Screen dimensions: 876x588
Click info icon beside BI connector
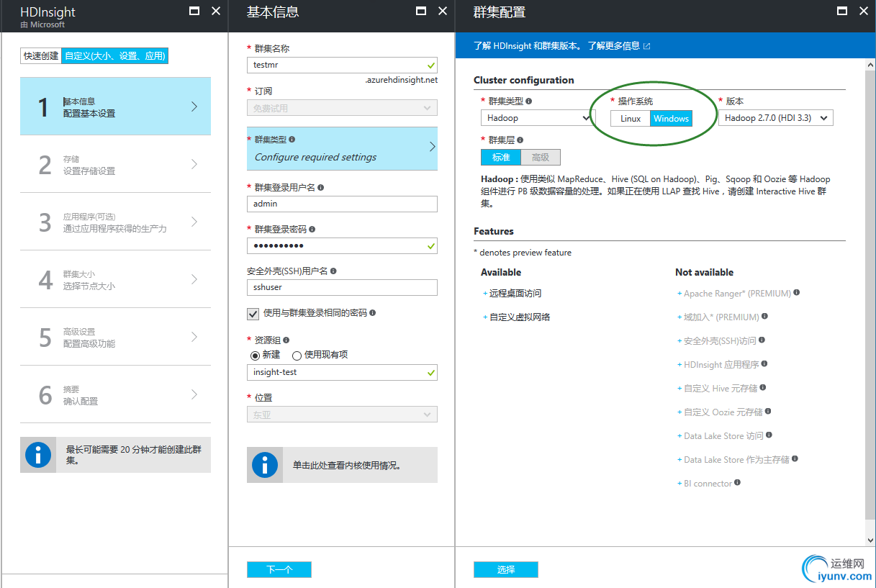737,483
